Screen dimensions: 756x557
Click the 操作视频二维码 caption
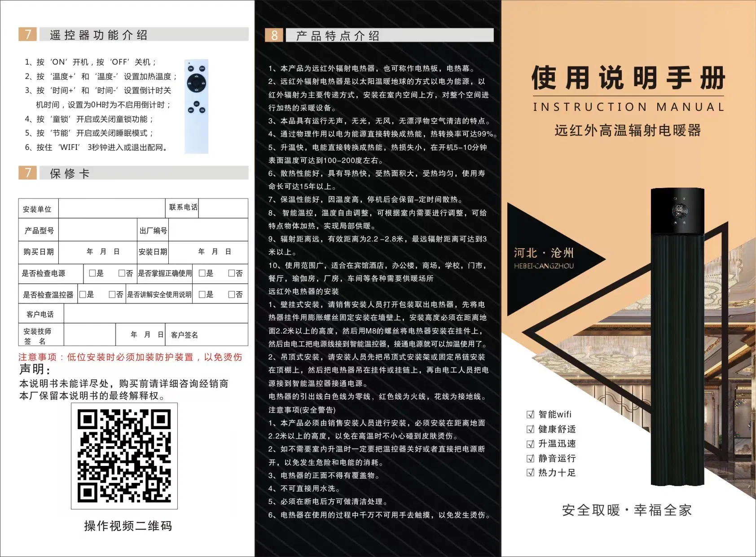tap(128, 526)
